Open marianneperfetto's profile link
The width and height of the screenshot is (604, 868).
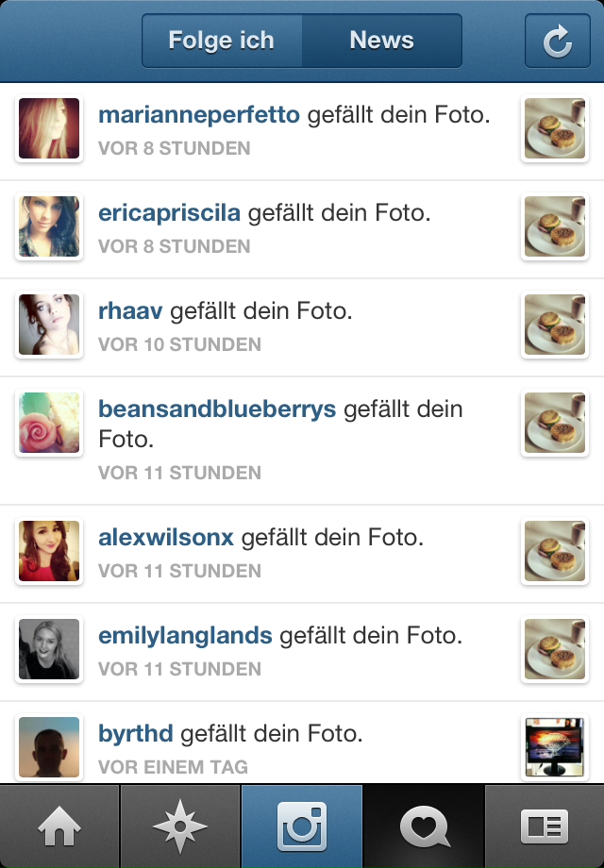[199, 115]
